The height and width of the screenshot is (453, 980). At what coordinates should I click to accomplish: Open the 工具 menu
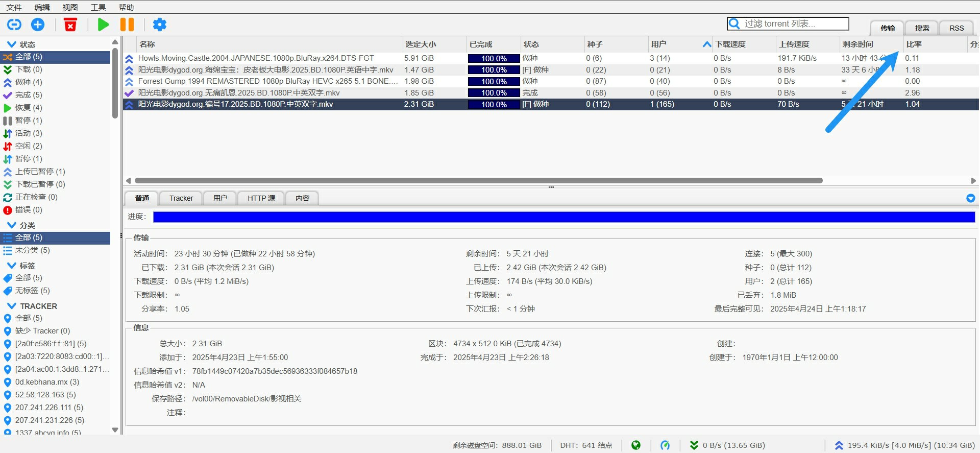pos(98,7)
